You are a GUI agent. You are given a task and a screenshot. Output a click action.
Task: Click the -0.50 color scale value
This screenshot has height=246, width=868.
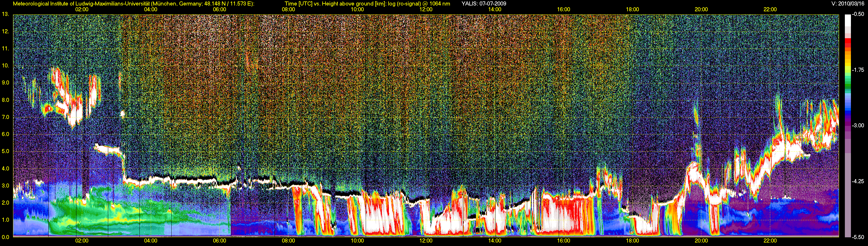(858, 14)
